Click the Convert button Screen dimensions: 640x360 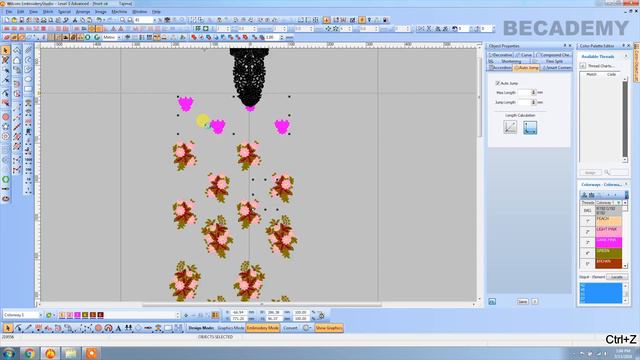pos(290,328)
